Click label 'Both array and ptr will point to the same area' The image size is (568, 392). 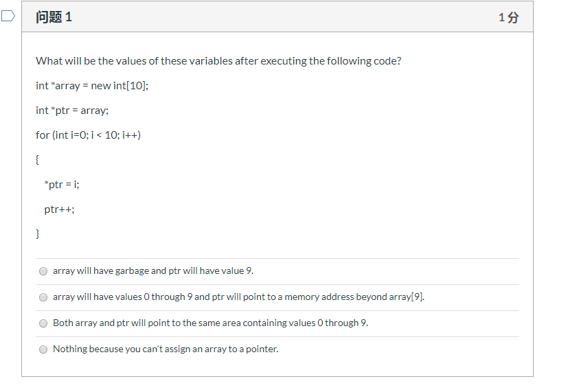point(210,323)
